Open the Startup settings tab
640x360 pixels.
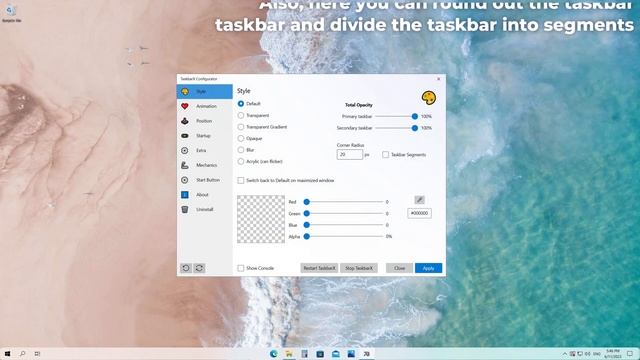click(x=204, y=136)
